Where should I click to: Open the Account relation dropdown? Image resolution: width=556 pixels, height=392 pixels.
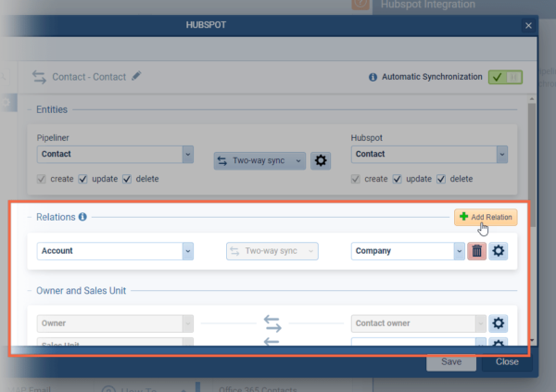(188, 250)
